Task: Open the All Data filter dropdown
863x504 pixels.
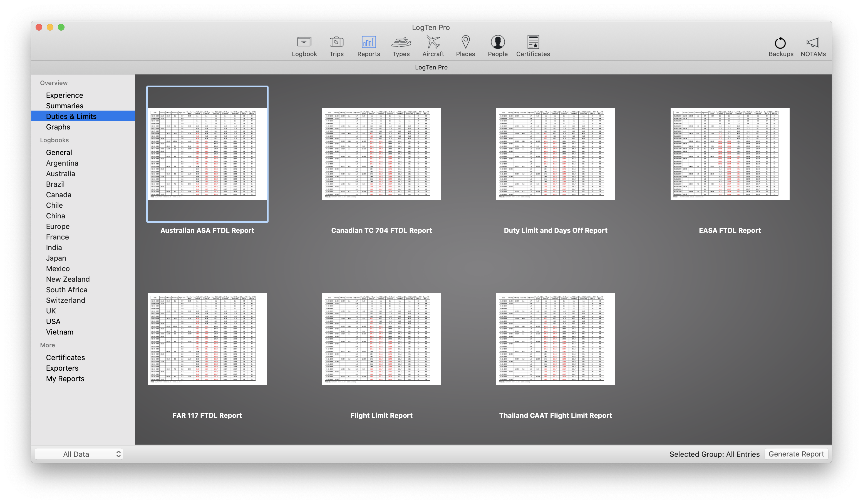Action: point(79,454)
